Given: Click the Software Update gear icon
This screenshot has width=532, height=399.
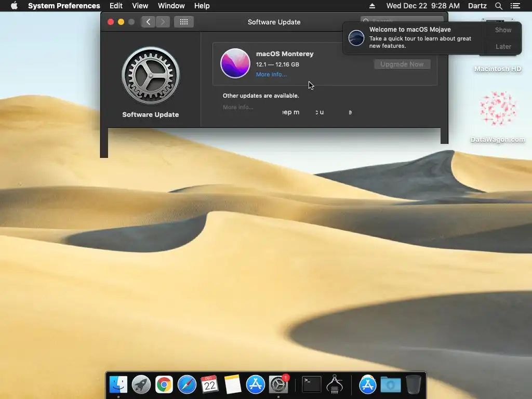Looking at the screenshot, I should (151, 76).
